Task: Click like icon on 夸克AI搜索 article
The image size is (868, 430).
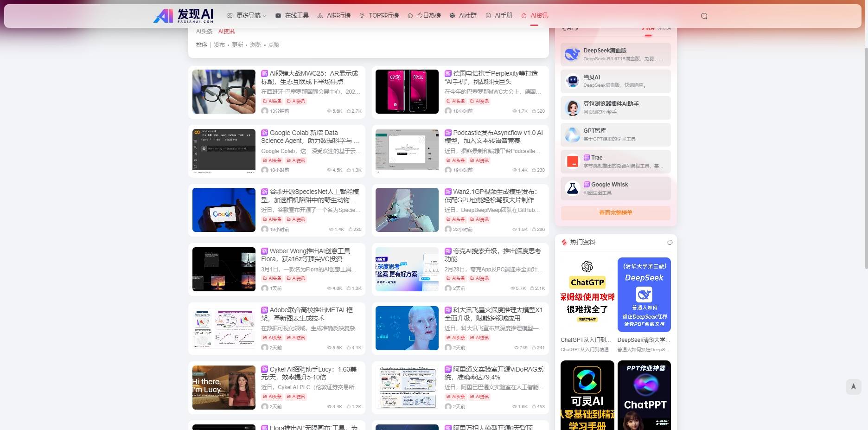Action: tap(532, 289)
